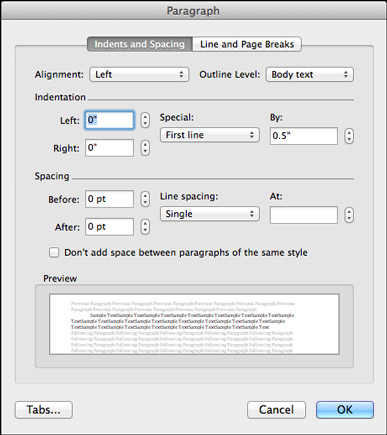
Task: Enable Don't add space between paragraphs checkbox
Action: (x=54, y=252)
